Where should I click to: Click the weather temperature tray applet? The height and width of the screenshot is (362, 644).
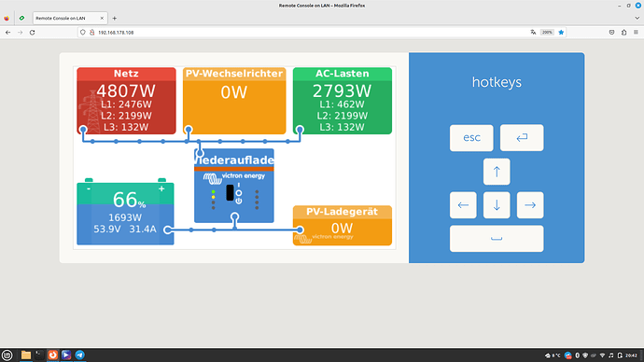553,355
